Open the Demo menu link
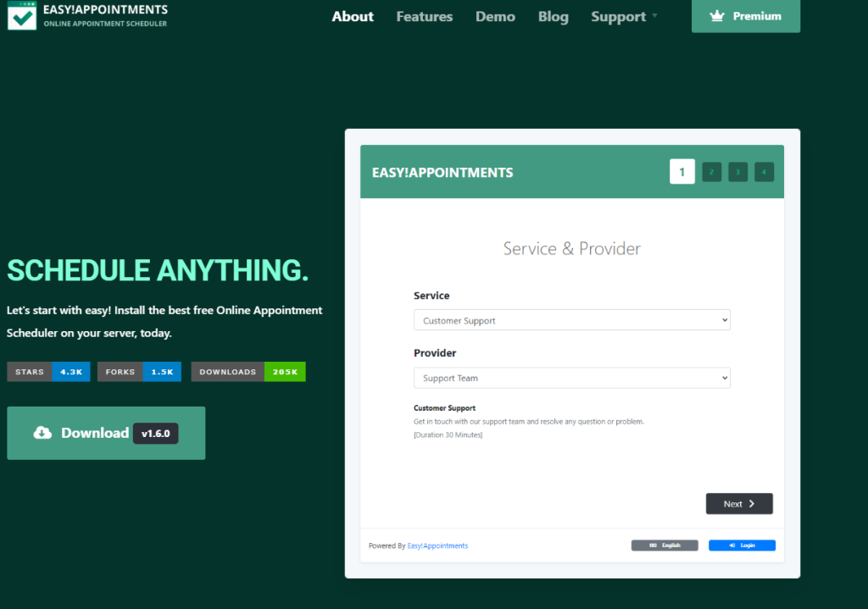 [495, 17]
